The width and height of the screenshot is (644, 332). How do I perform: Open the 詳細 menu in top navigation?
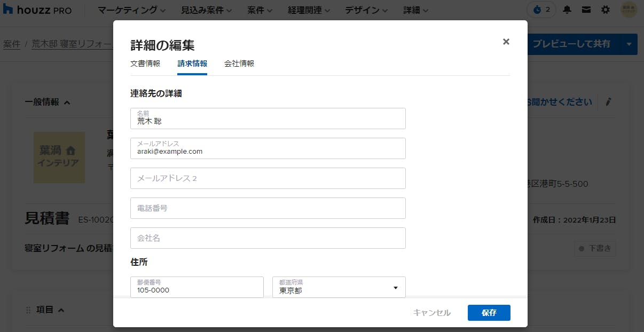click(415, 10)
